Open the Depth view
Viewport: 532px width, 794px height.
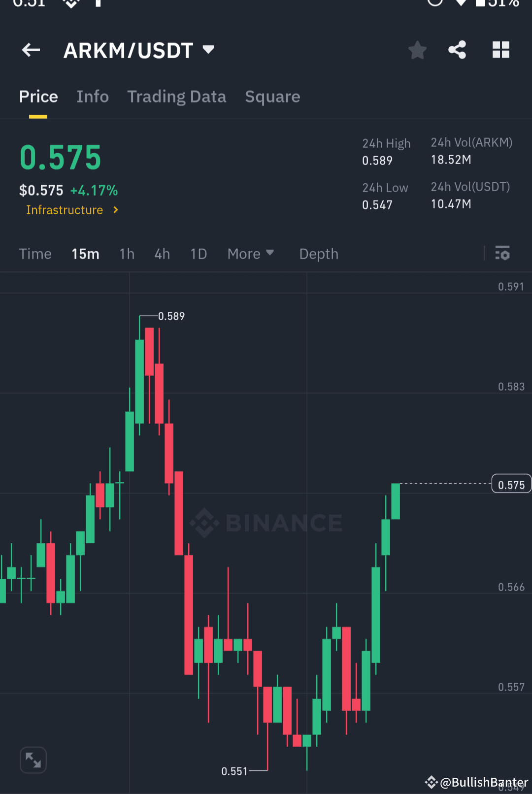pyautogui.click(x=319, y=254)
